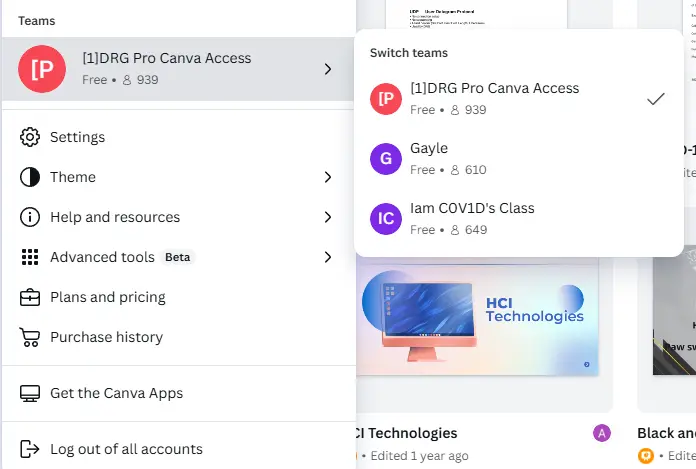The image size is (696, 469).
Task: Open the HCI Technologies design thumbnail
Action: pyautogui.click(x=478, y=316)
